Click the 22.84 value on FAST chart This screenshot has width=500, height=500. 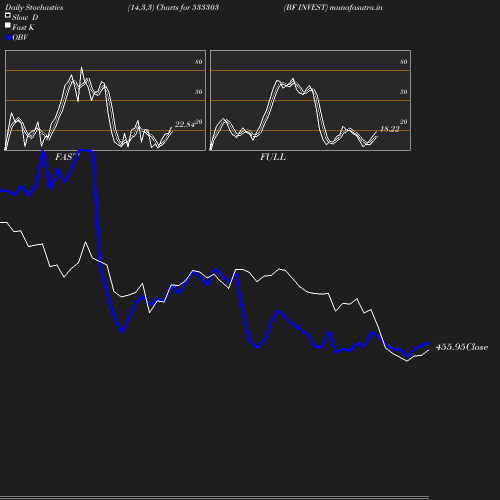[x=185, y=125]
